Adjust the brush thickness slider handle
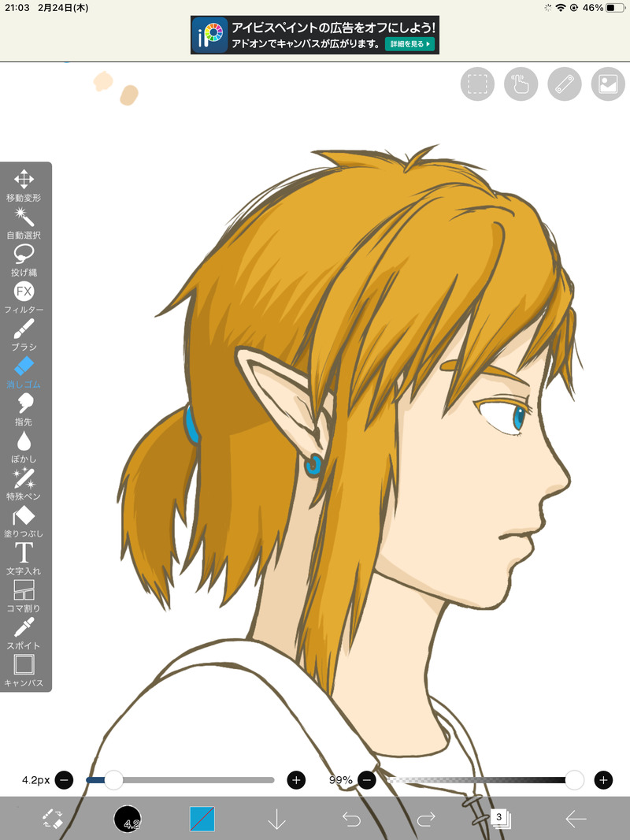Screen dimensions: 630x840 pyautogui.click(x=113, y=780)
